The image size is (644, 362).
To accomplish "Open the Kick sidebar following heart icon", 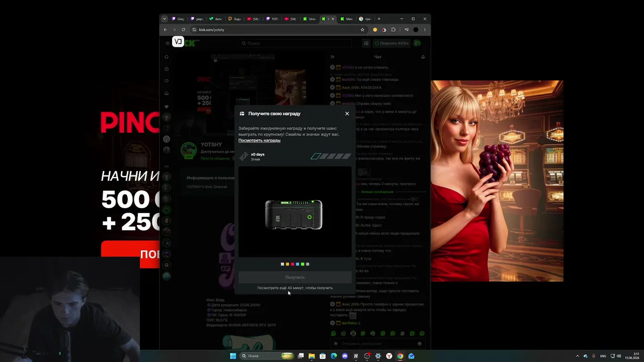I will click(x=167, y=81).
